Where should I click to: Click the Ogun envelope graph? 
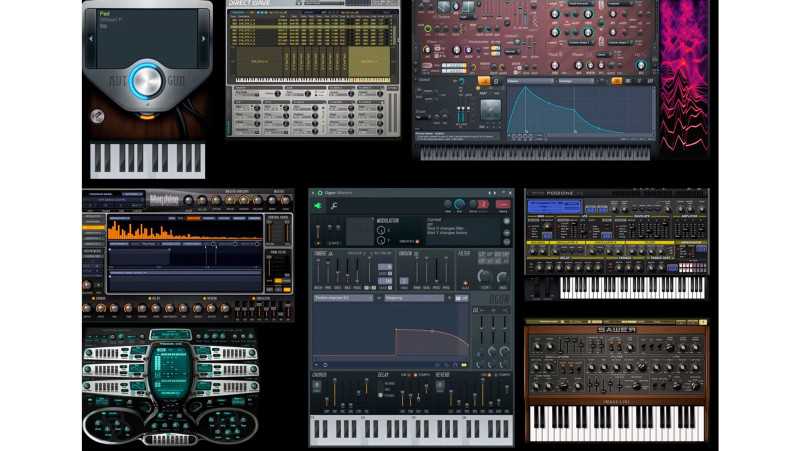(x=391, y=331)
